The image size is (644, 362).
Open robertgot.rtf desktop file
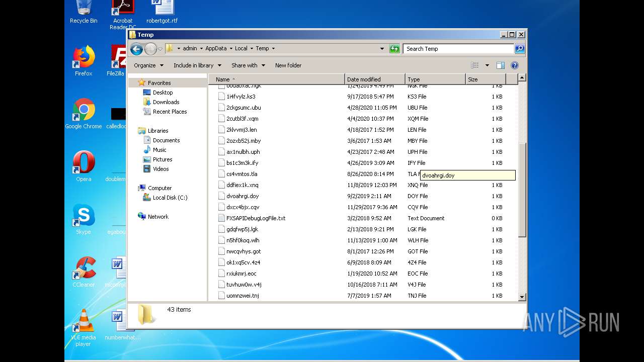(162, 12)
